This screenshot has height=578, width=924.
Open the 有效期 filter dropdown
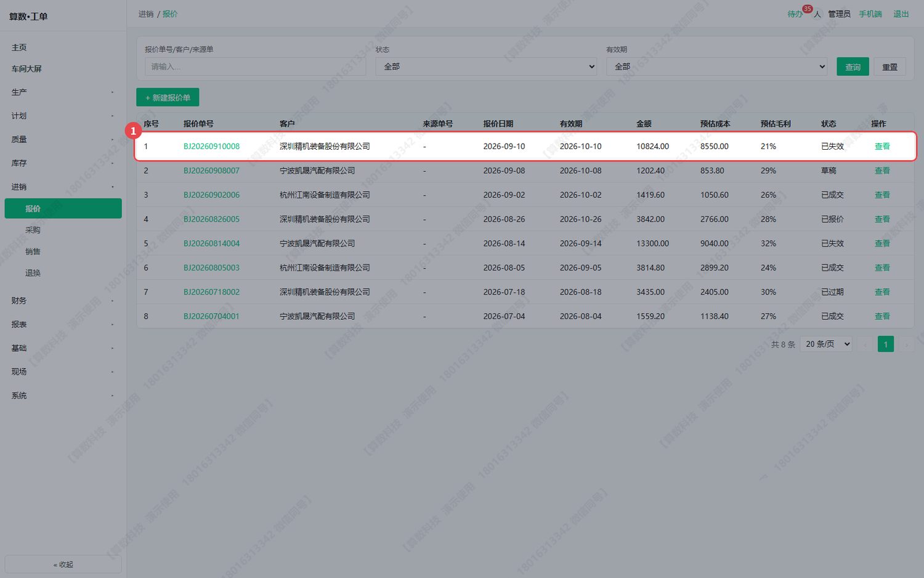[x=717, y=67]
